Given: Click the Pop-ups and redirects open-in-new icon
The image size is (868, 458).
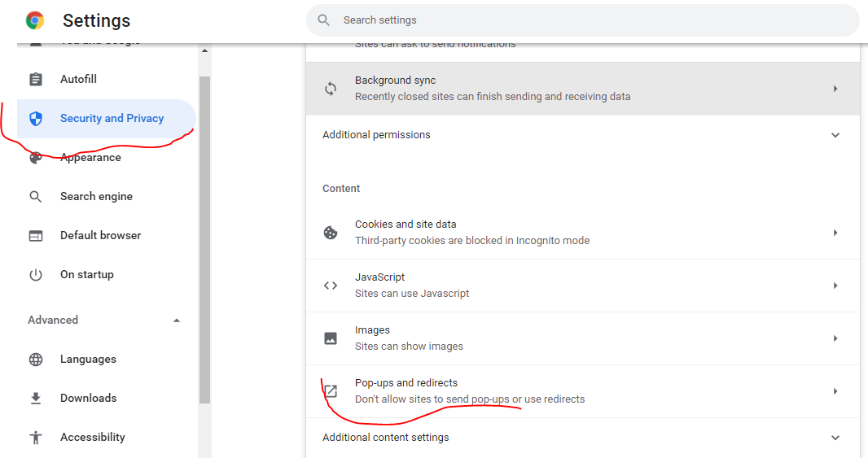Looking at the screenshot, I should 331,391.
